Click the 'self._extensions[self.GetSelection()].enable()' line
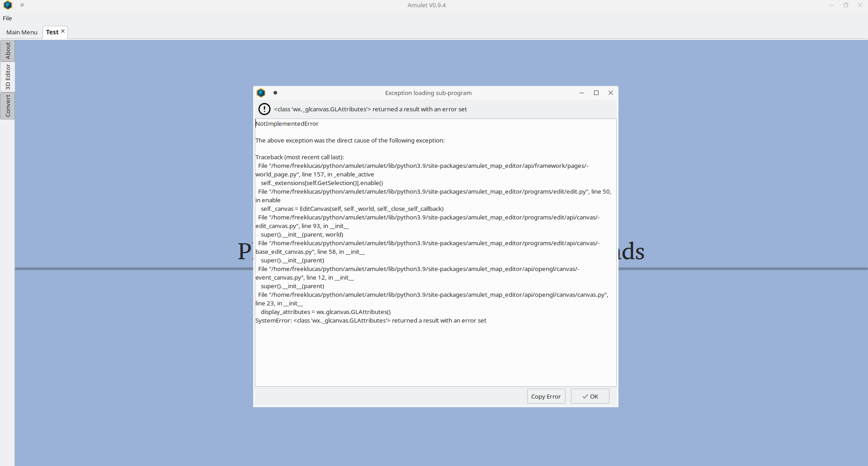 (x=322, y=183)
